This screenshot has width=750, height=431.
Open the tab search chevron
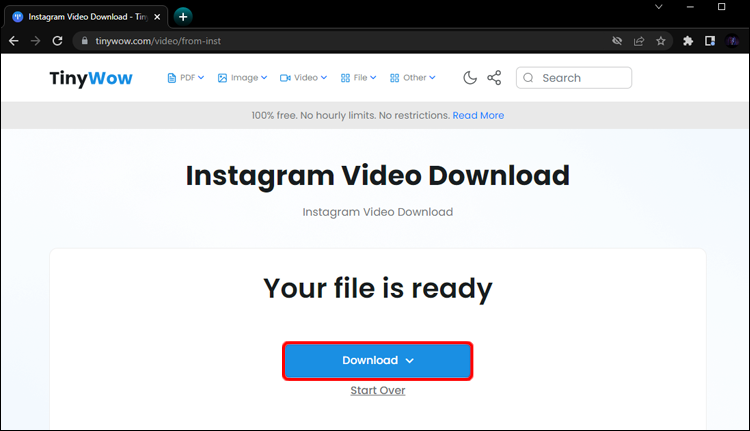coord(659,7)
